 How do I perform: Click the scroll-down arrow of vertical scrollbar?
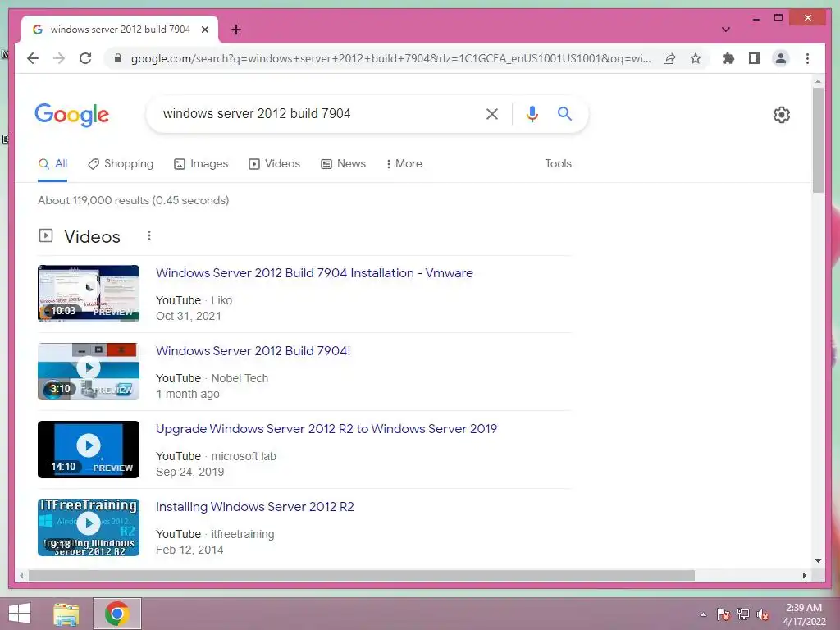click(818, 561)
